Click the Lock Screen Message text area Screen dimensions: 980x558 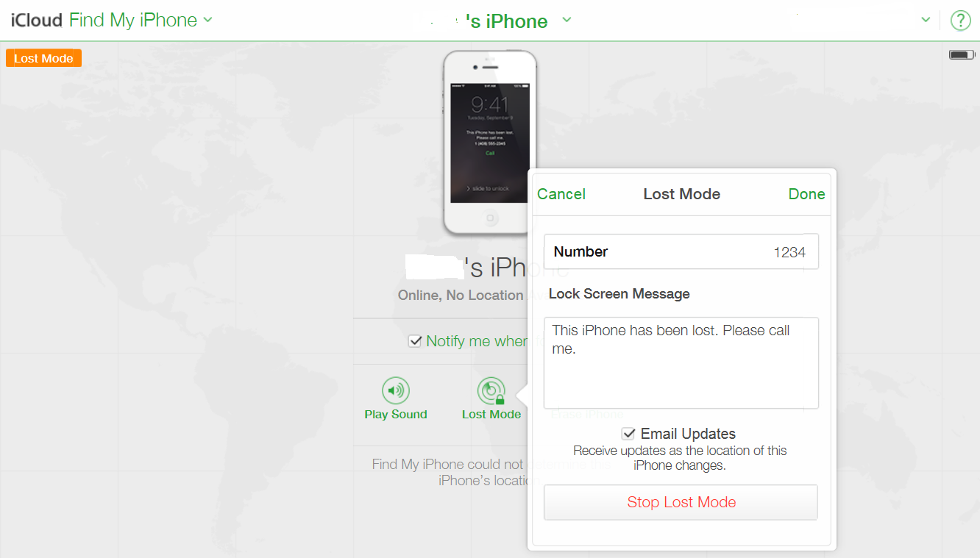pos(681,362)
